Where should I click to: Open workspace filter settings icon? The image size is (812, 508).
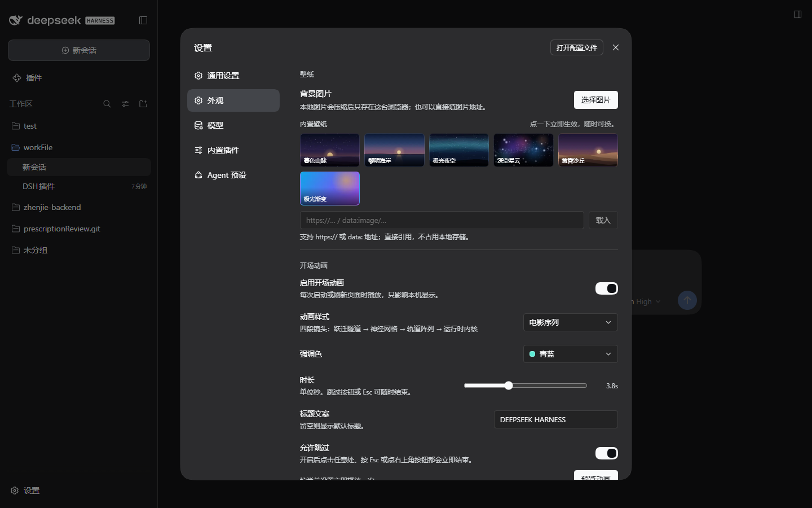[x=125, y=104]
